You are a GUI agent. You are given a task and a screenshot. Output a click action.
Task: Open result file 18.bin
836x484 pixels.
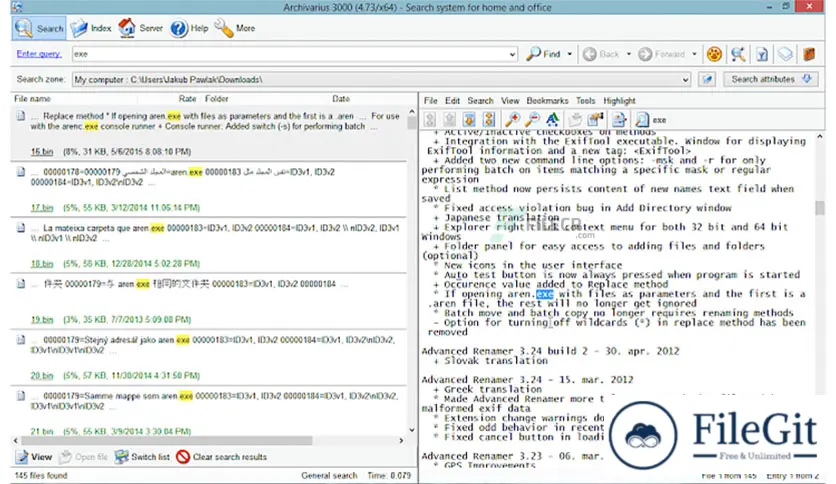pyautogui.click(x=42, y=263)
